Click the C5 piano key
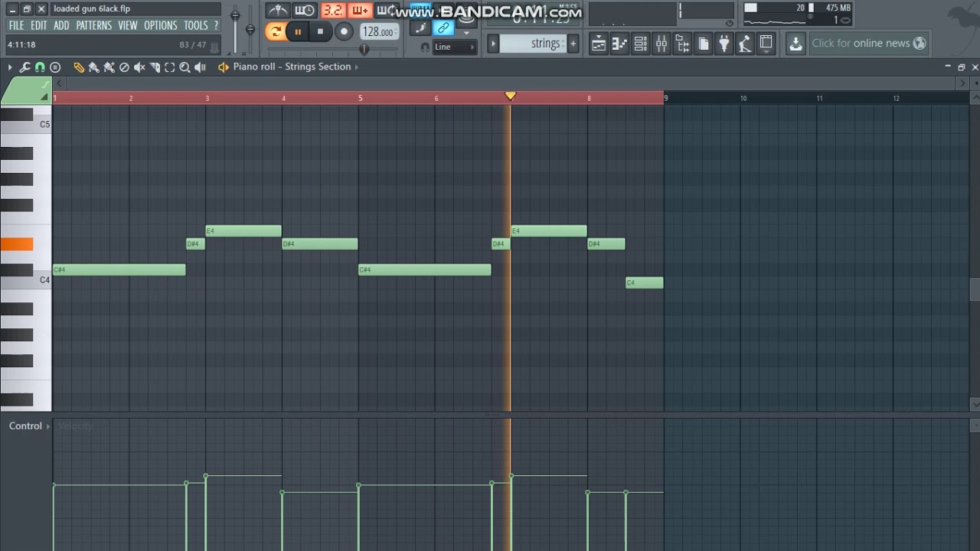The width and height of the screenshot is (980, 551). [26, 126]
